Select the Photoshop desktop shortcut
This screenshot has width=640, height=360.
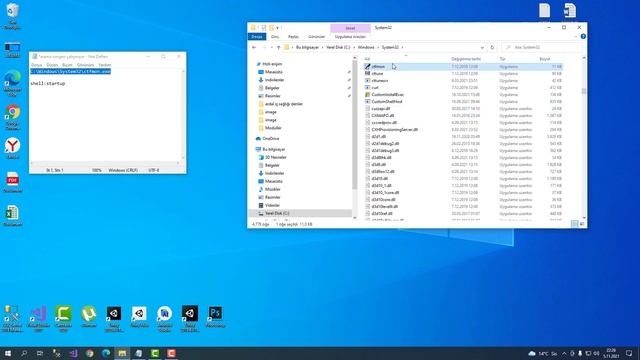coord(215,316)
